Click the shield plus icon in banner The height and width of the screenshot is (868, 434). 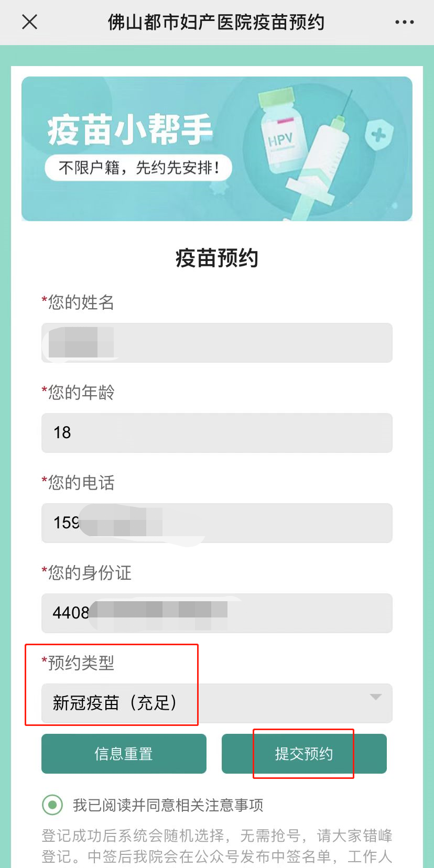[378, 135]
